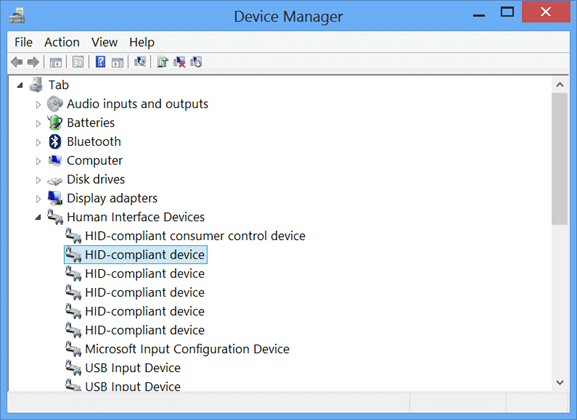Click the Update Driver Software toolbar icon
577x420 pixels.
162,62
